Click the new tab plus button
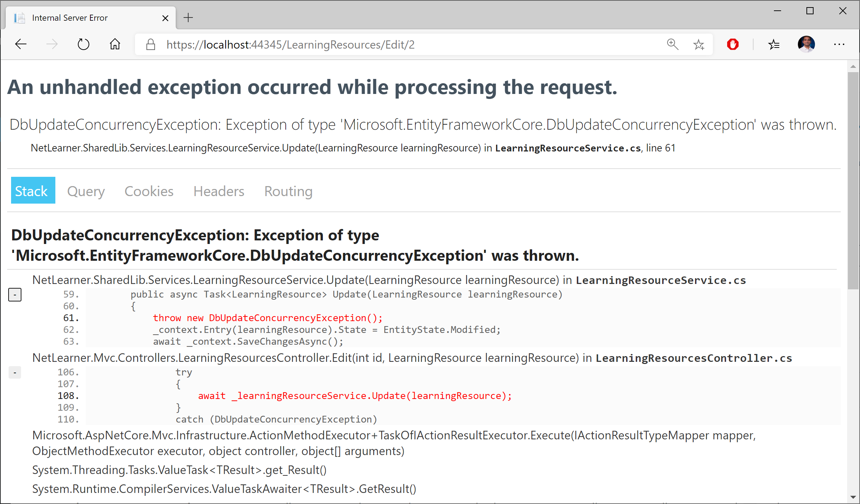 click(x=187, y=18)
